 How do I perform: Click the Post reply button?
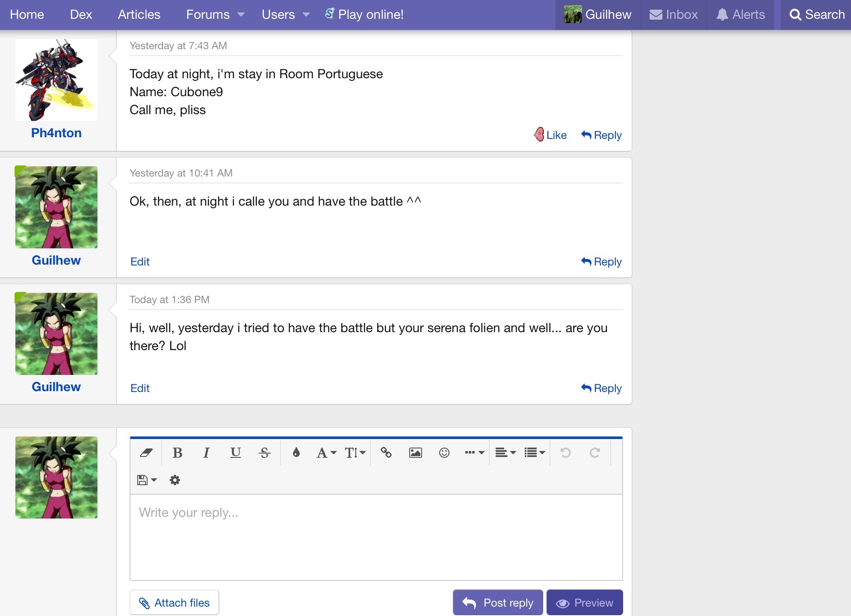pyautogui.click(x=498, y=603)
